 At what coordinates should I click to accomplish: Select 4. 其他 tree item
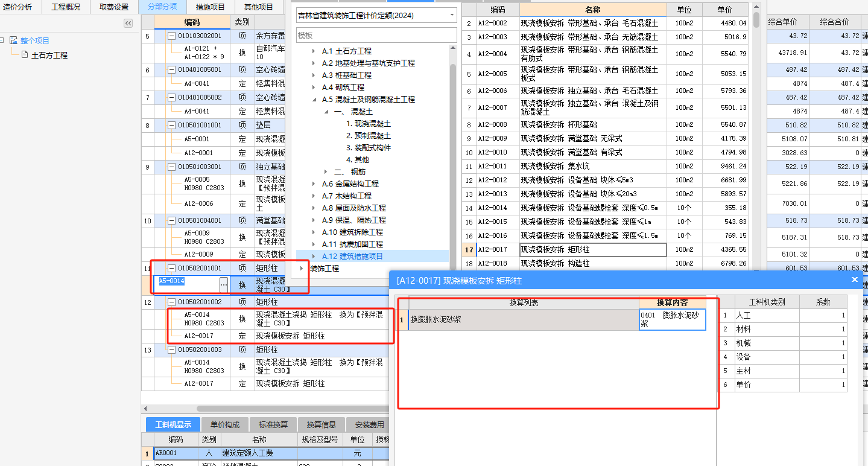357,160
